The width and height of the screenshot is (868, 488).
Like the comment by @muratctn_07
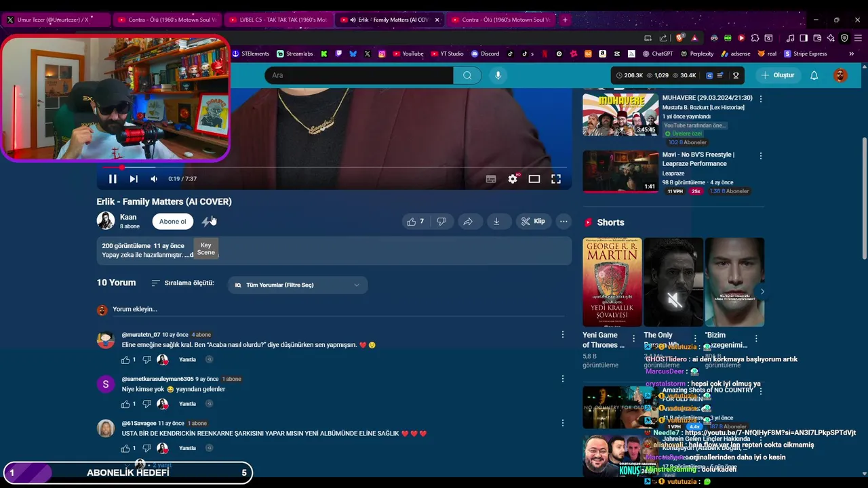[125, 360]
